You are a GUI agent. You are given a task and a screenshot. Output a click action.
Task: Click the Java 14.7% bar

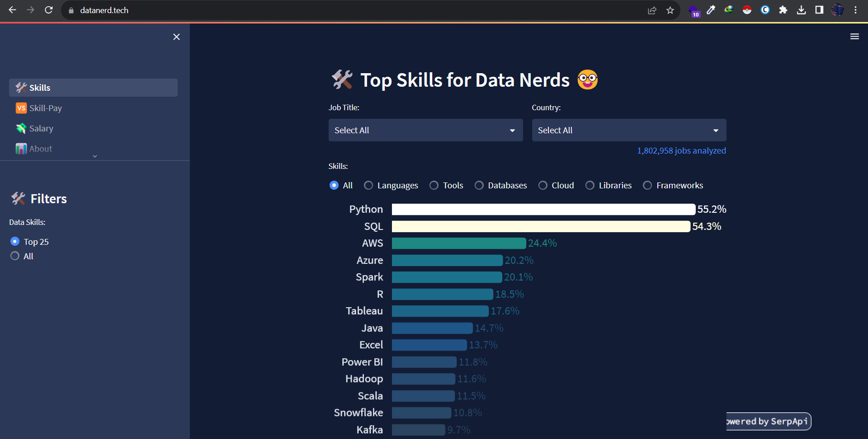[x=432, y=328]
